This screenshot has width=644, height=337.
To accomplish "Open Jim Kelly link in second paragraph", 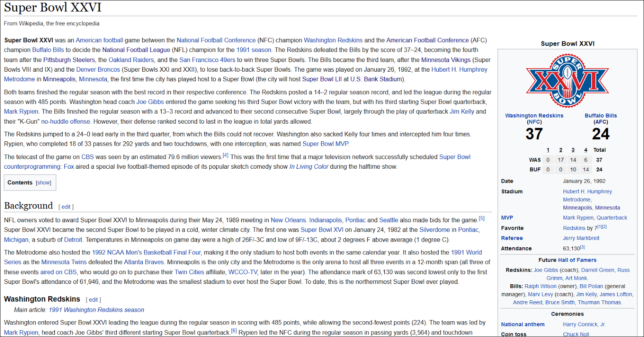I will pos(462,112).
